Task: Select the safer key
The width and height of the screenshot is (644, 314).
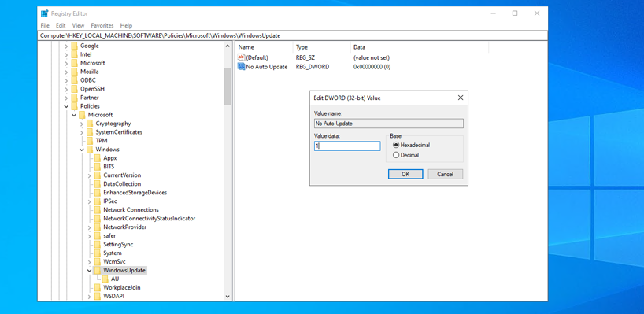Action: (x=109, y=235)
